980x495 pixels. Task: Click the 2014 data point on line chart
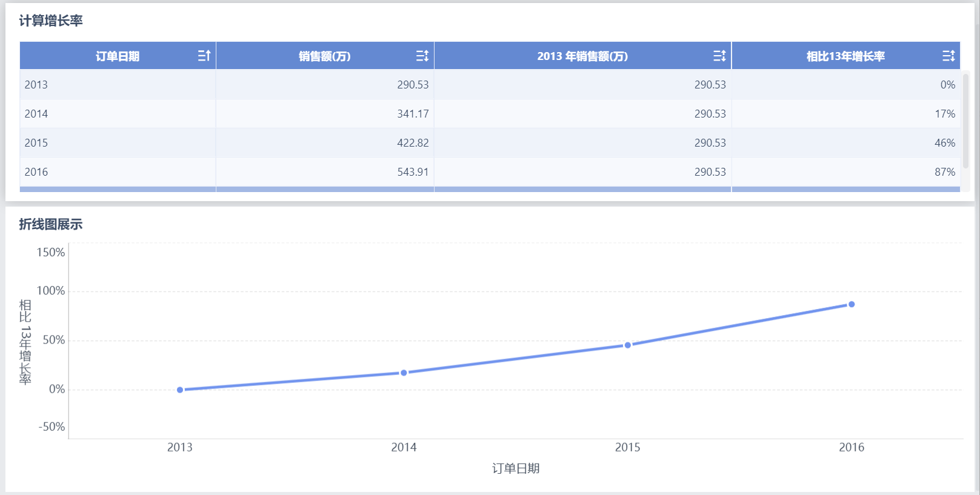coord(404,373)
